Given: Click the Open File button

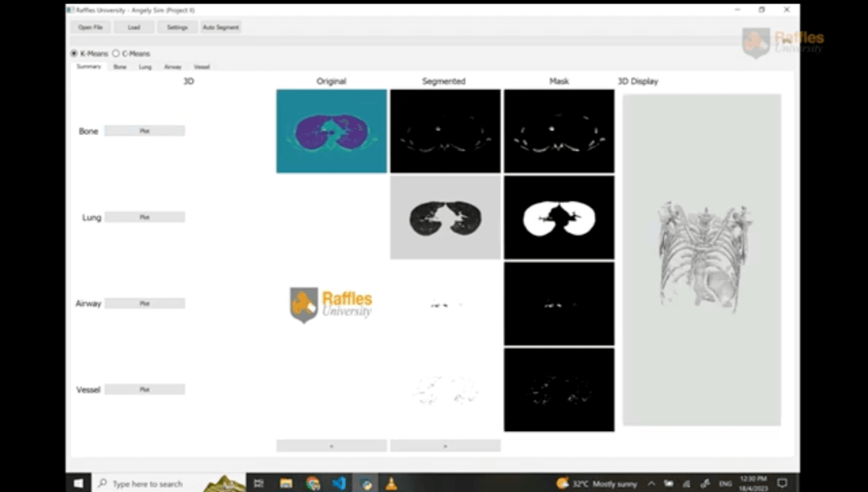Looking at the screenshot, I should pyautogui.click(x=91, y=27).
